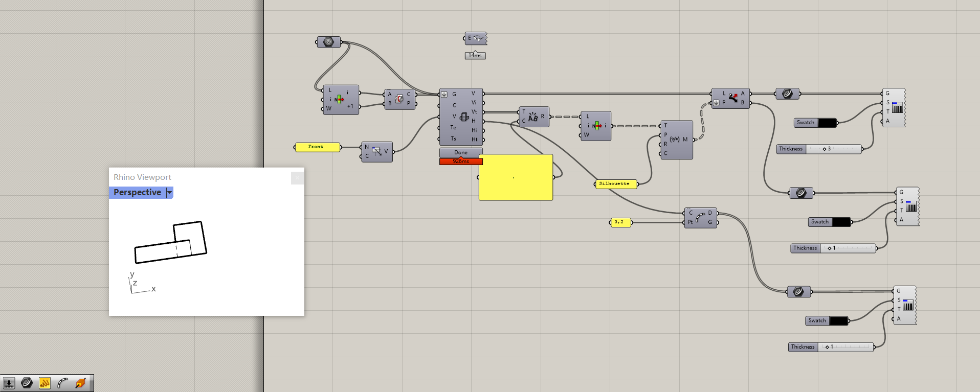Select the yellow Front panel

tap(317, 147)
